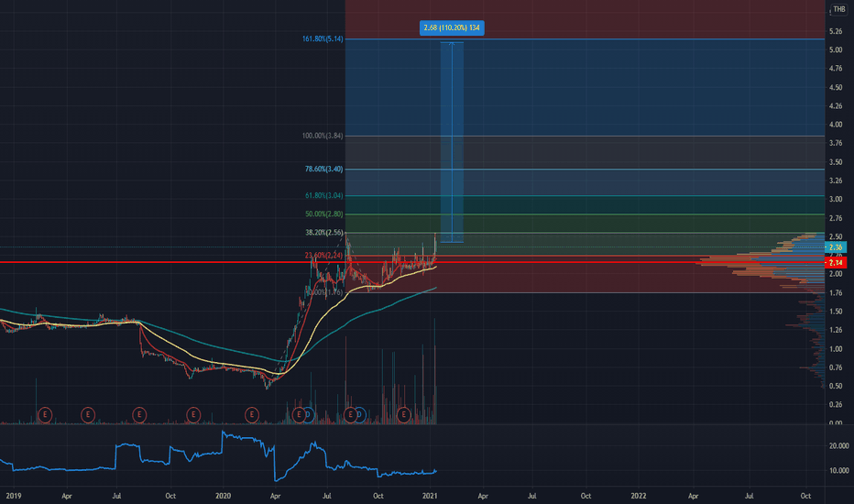Click the tall volume bar near 2021
The height and width of the screenshot is (504, 854).
(434, 372)
